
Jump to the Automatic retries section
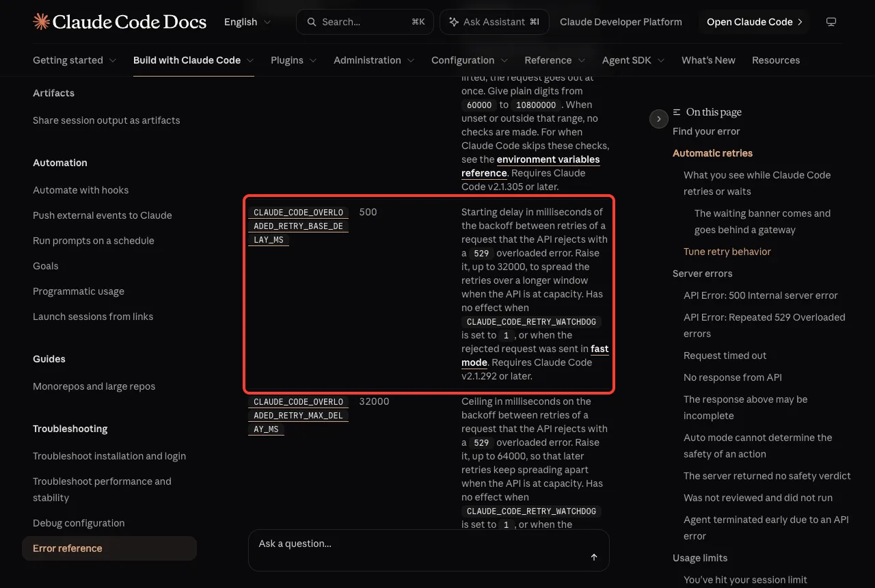click(712, 153)
